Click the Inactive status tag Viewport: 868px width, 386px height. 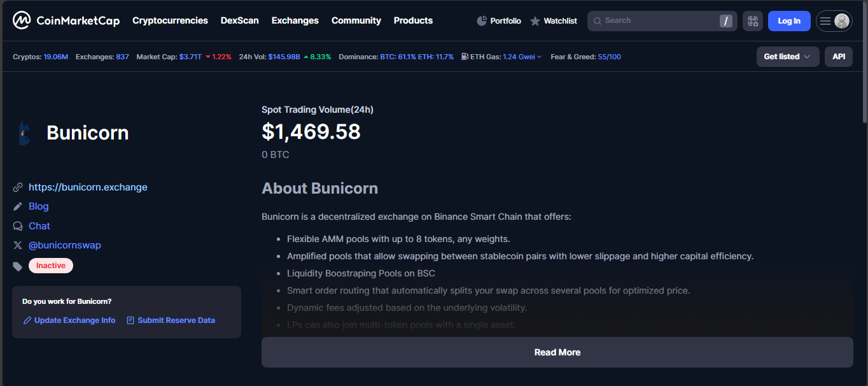(51, 266)
